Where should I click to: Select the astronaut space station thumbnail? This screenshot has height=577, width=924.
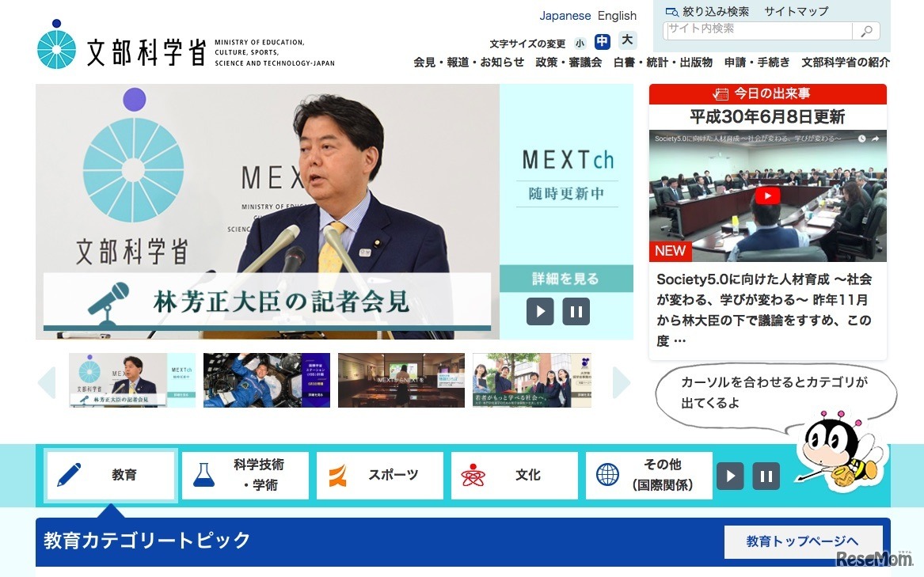[266, 380]
